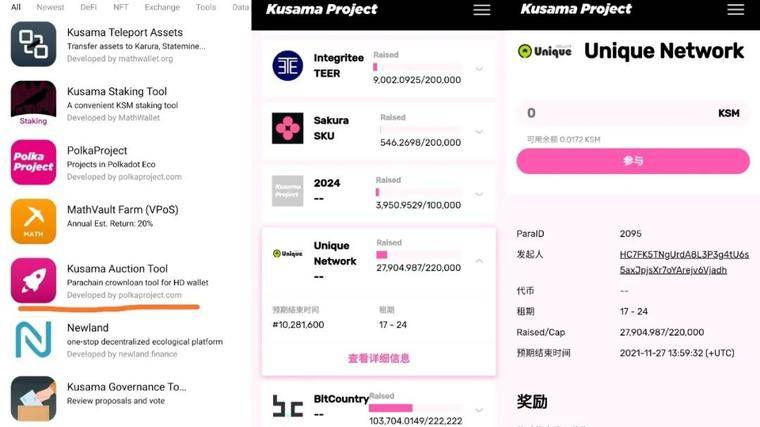The image size is (760, 427).
Task: Open the Kusama Staking Tool icon
Action: 33,103
